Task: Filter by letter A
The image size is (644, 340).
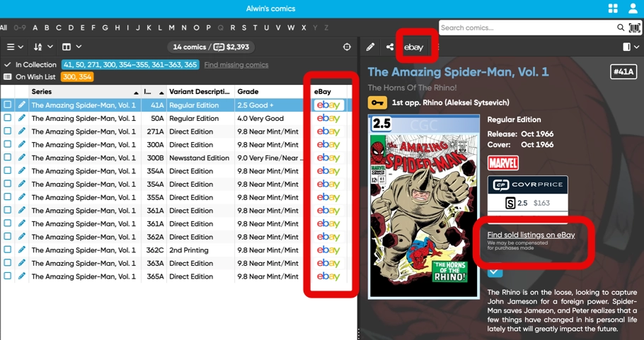Action: click(35, 28)
